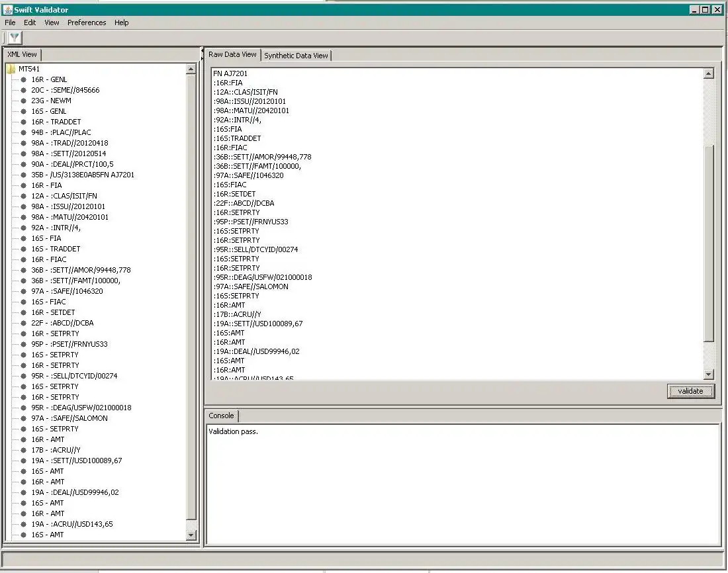Viewport: 728px width, 573px height.
Task: Open the Edit menu
Action: point(30,22)
